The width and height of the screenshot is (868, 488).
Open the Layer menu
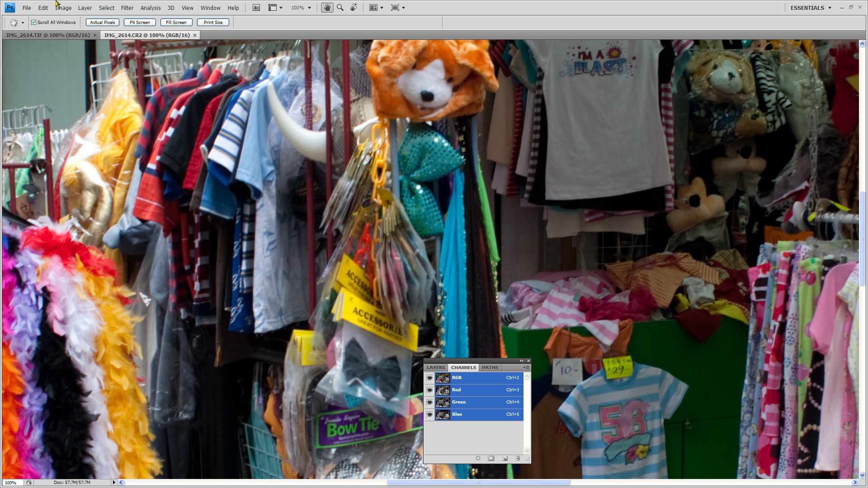pos(85,8)
